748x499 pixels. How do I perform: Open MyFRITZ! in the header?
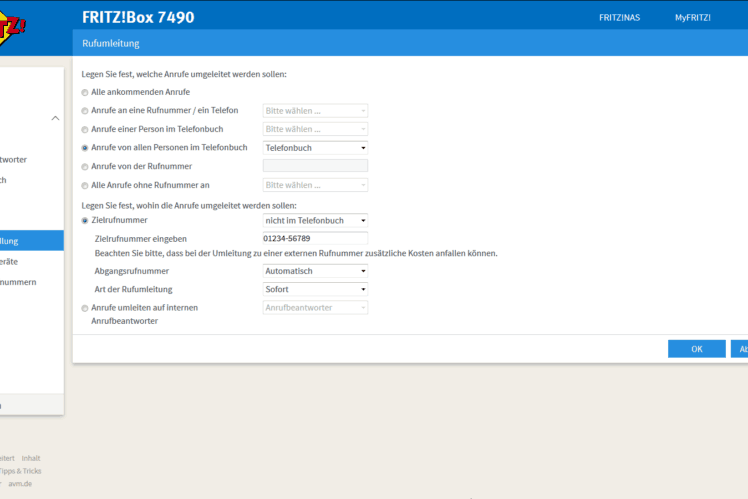[693, 18]
